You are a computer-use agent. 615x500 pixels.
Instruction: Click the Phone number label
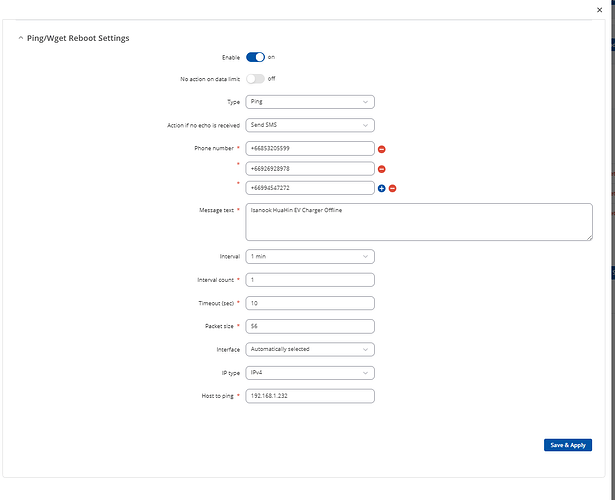coord(214,148)
